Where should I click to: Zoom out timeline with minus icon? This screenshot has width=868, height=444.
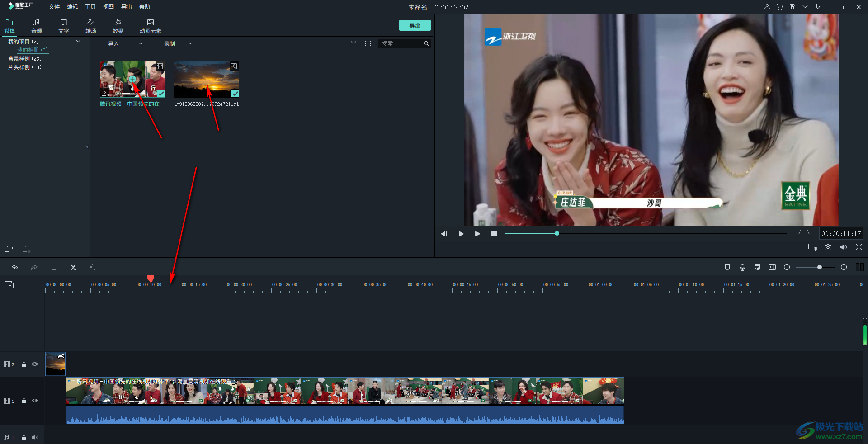point(787,267)
